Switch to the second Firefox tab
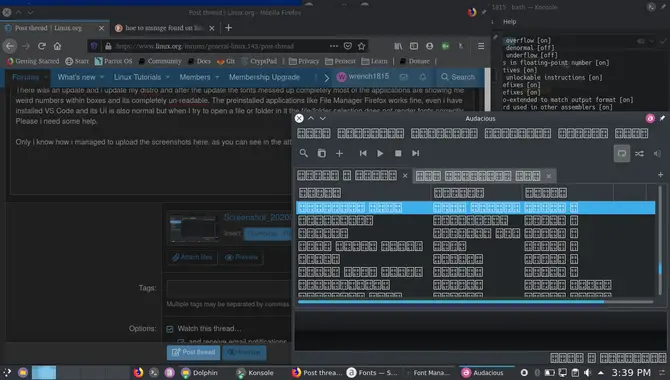 tap(165, 28)
